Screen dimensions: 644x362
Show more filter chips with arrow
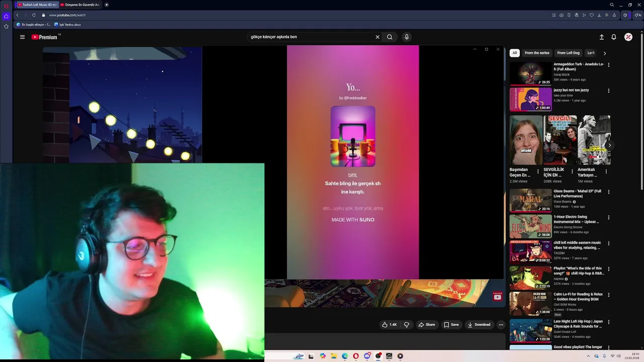604,53
